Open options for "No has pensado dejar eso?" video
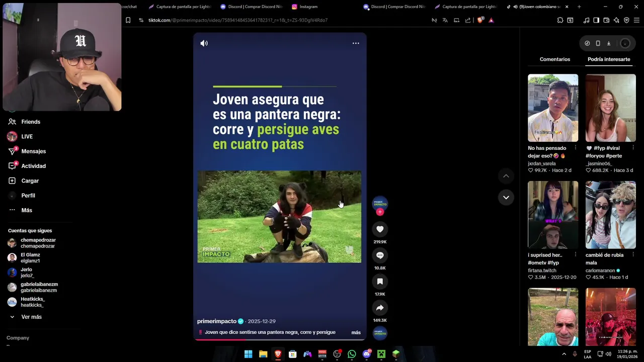 (575, 148)
